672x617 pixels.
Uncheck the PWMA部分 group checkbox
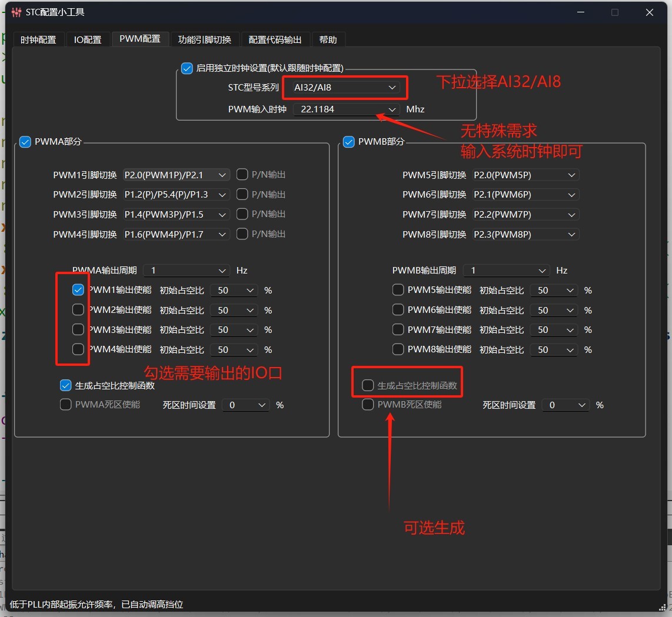click(25, 142)
